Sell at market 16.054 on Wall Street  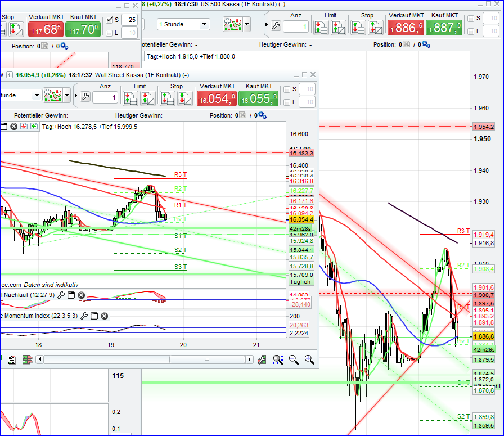click(x=217, y=98)
